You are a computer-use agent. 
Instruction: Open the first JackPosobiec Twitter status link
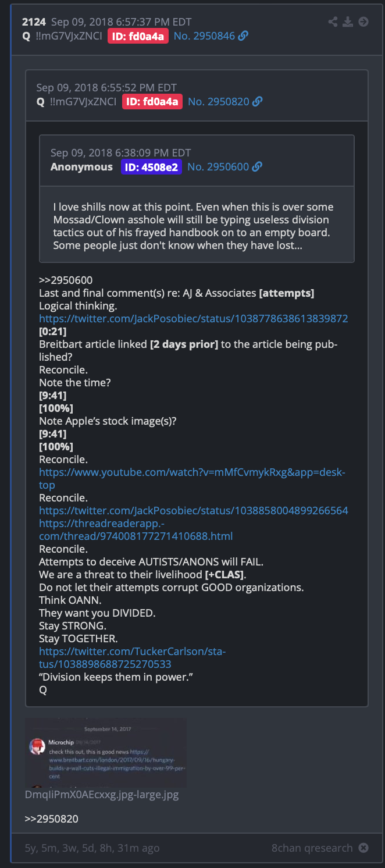pos(194,319)
